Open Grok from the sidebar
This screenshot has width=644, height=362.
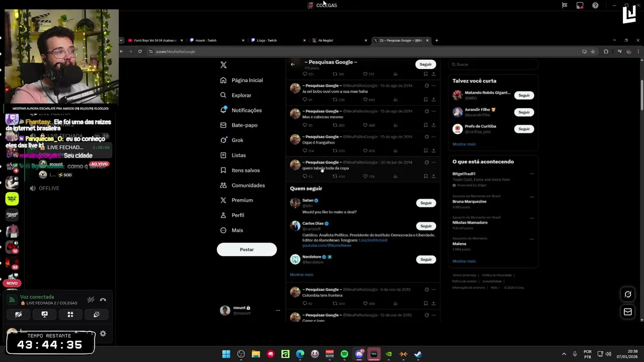pyautogui.click(x=232, y=140)
